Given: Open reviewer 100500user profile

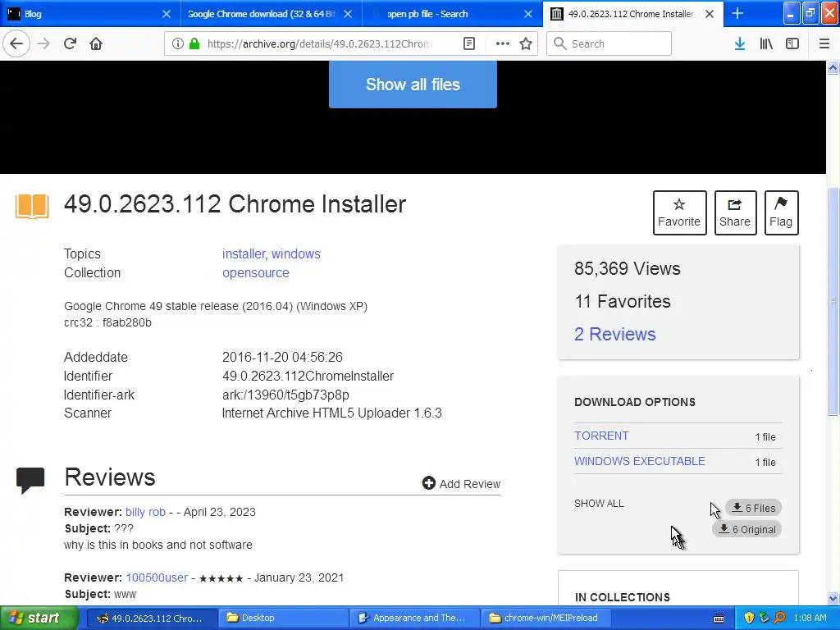Looking at the screenshot, I should point(157,577).
